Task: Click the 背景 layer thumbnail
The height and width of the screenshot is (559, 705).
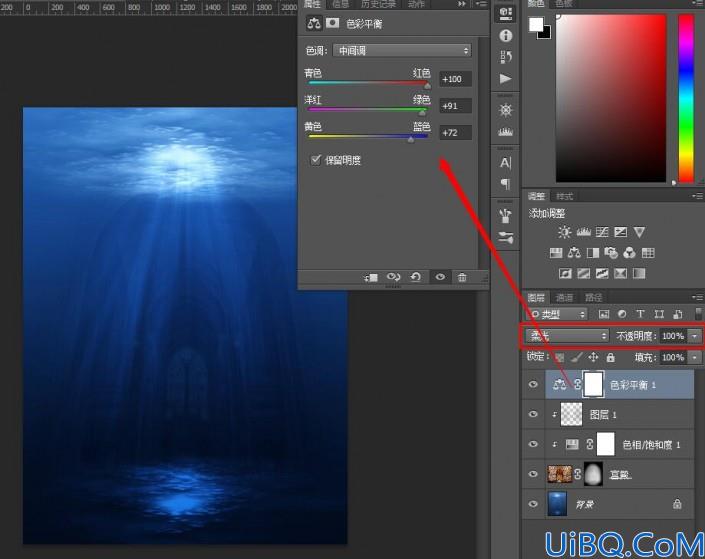Action: 558,504
